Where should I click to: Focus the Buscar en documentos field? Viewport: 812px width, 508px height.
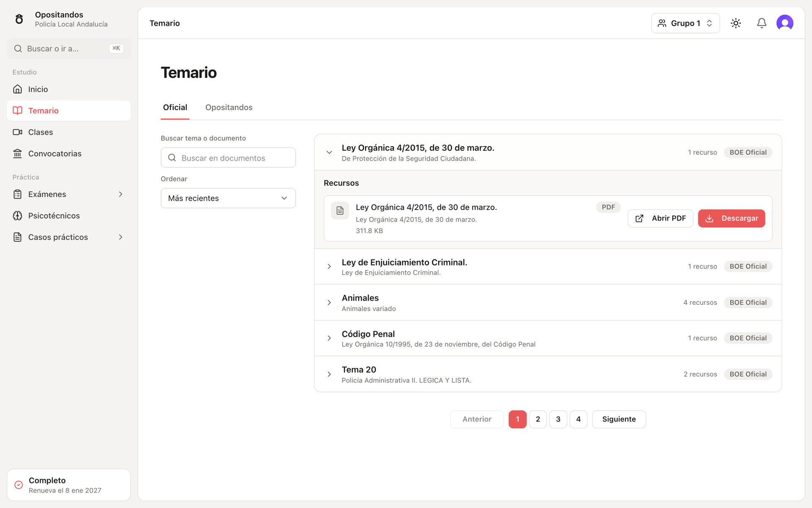(228, 157)
